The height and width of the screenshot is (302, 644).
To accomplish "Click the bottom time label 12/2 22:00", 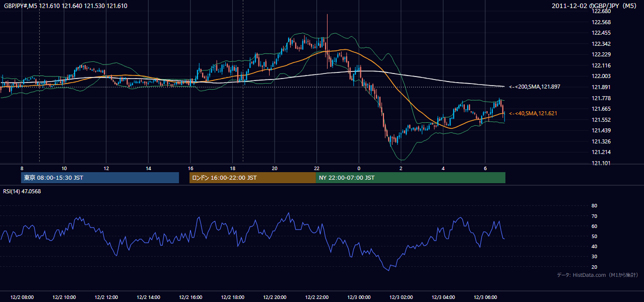I will coord(316,297).
